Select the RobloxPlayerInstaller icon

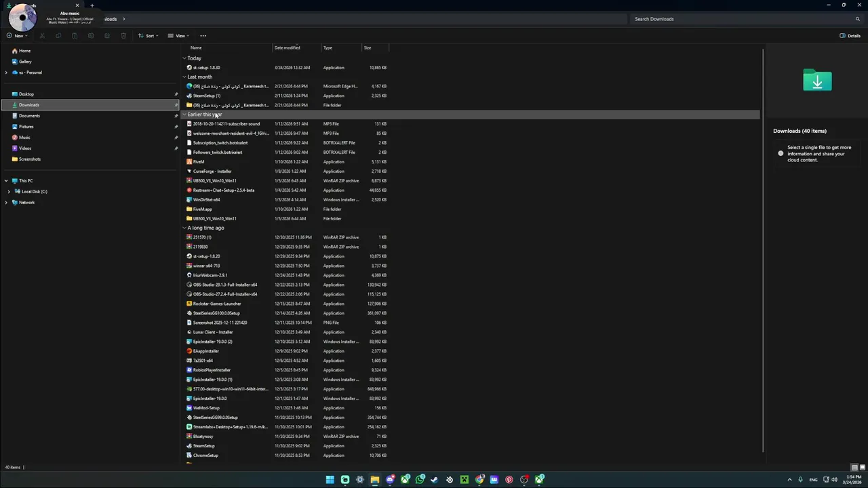189,370
